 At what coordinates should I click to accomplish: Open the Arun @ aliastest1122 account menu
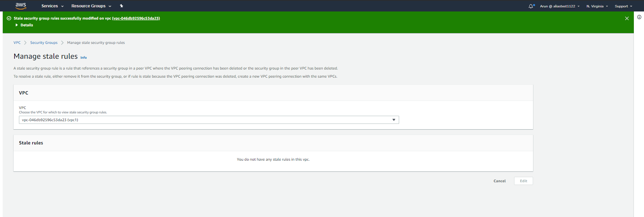click(x=560, y=6)
